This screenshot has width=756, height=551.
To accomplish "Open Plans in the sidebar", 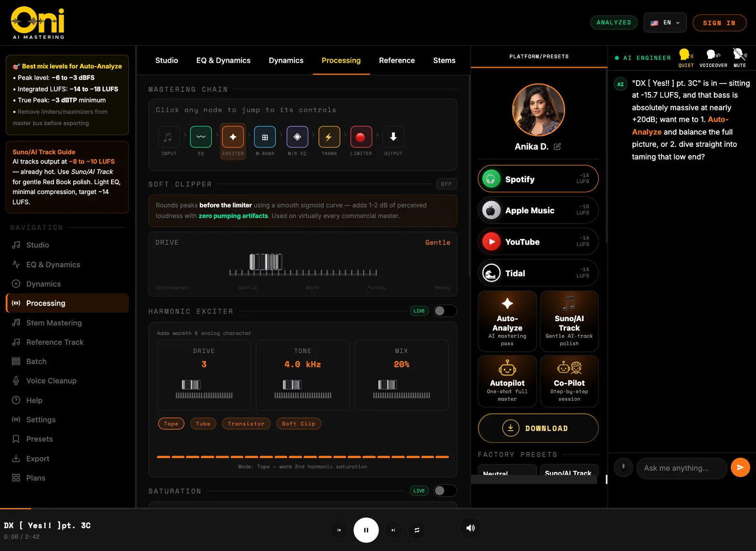I will [67, 478].
